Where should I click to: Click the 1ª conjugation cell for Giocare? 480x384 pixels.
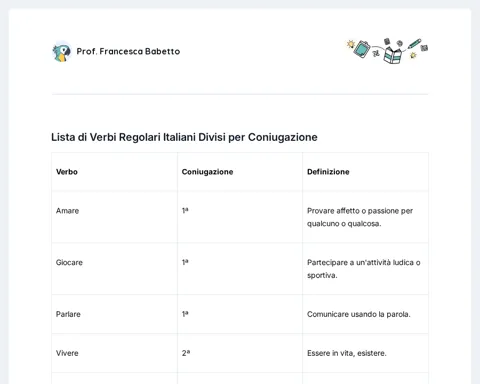[x=240, y=269]
